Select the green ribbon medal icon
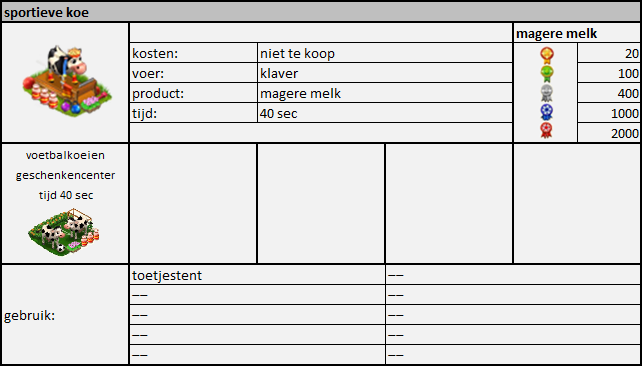This screenshot has height=366, width=642. click(547, 74)
